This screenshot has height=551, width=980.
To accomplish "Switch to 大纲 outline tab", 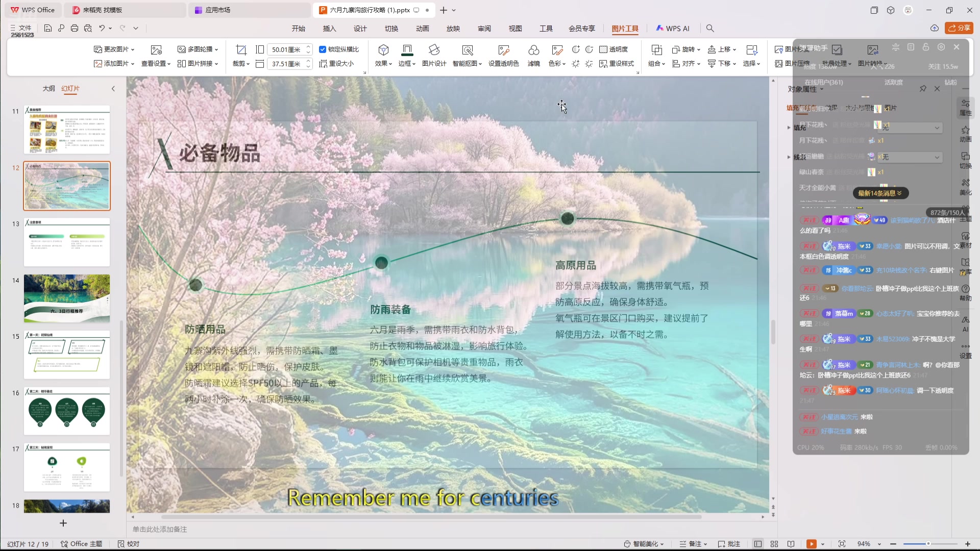I will point(48,89).
